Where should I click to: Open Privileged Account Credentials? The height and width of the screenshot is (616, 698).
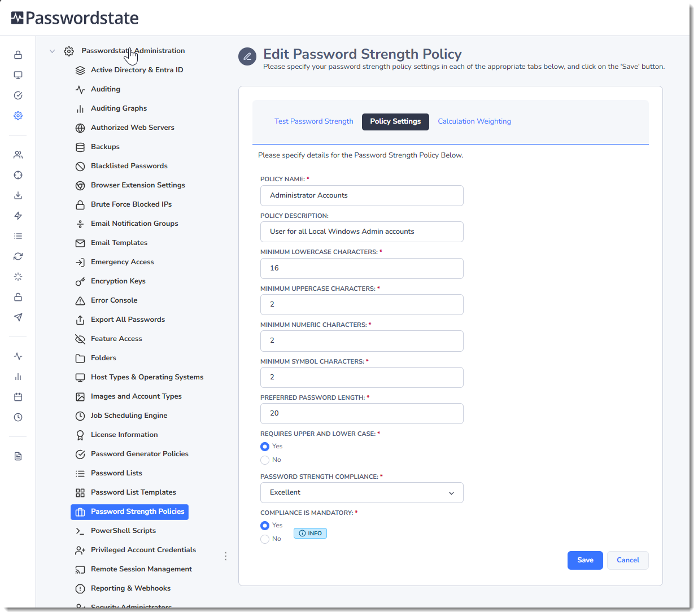143,550
